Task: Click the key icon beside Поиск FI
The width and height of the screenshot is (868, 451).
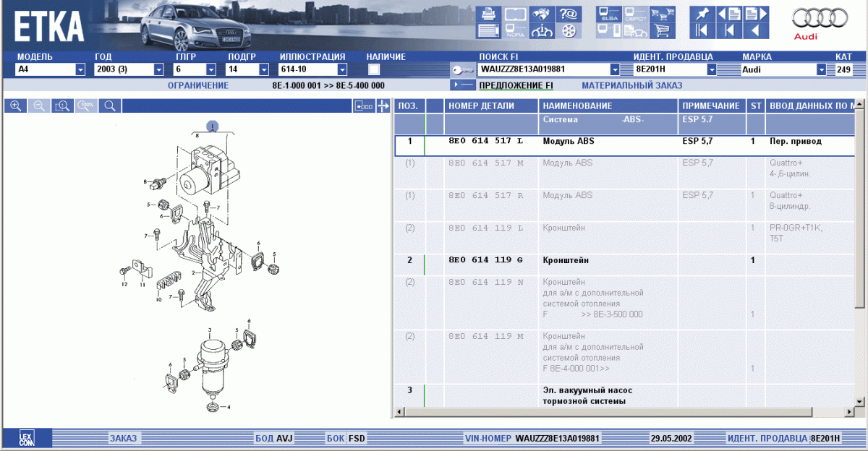Action: pos(461,70)
